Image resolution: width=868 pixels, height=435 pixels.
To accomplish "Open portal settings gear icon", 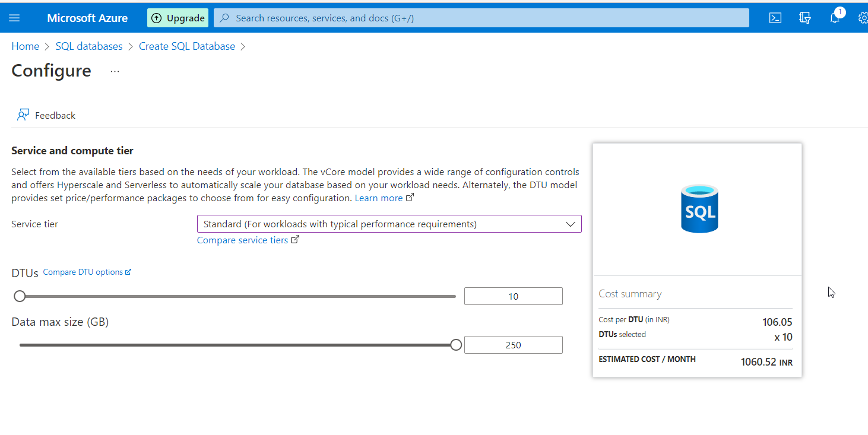I will [x=863, y=18].
